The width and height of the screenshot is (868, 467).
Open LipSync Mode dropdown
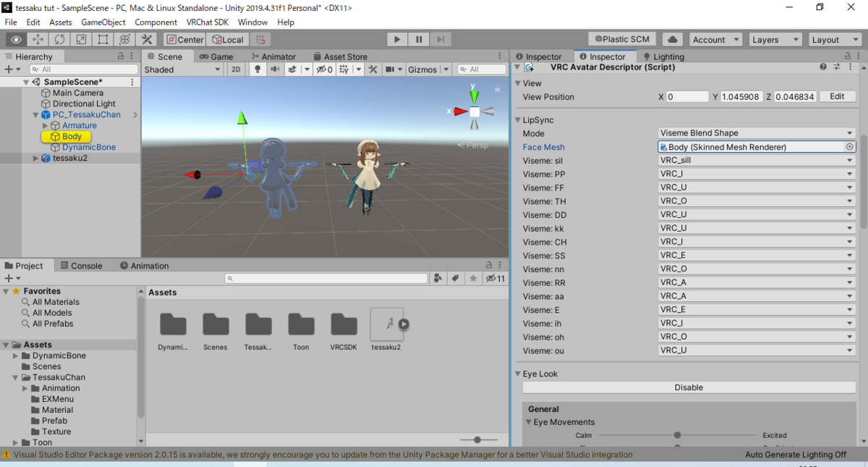point(757,133)
